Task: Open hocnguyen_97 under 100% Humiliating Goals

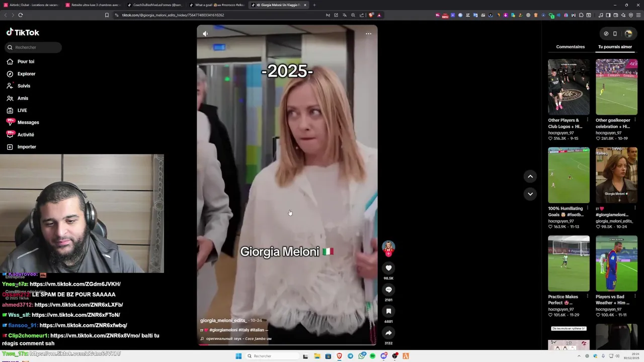Action: pyautogui.click(x=561, y=221)
